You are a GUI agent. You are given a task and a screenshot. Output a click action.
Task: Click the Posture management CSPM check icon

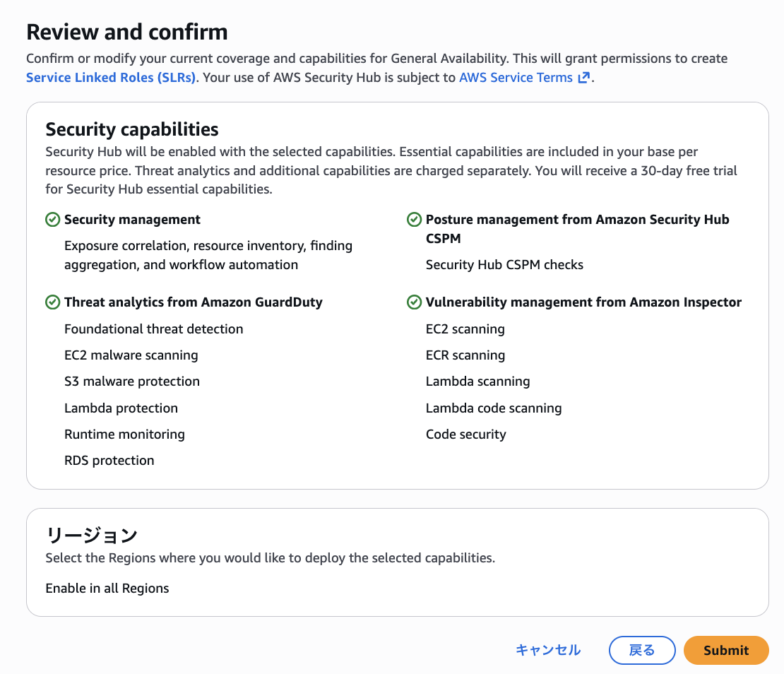(x=415, y=220)
